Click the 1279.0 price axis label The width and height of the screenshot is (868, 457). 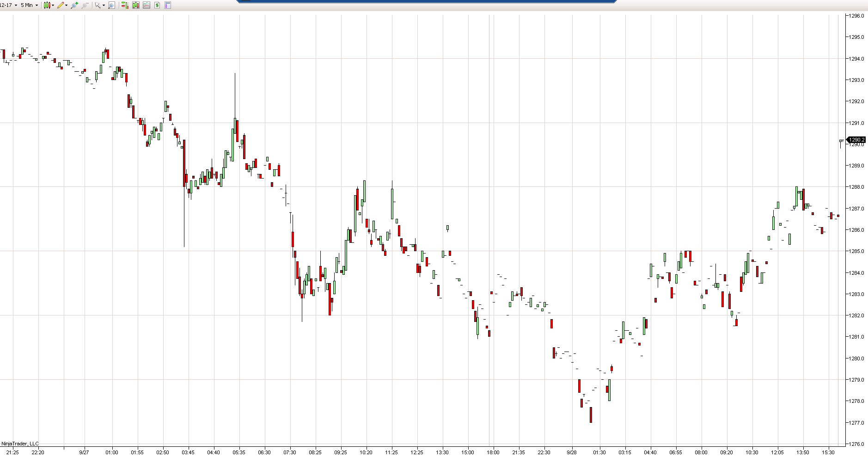click(x=856, y=380)
